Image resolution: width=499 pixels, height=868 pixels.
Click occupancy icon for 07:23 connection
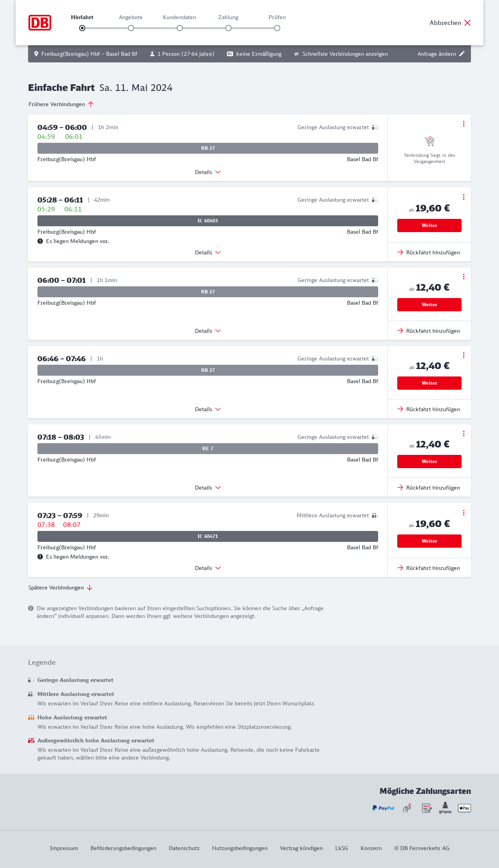(375, 515)
